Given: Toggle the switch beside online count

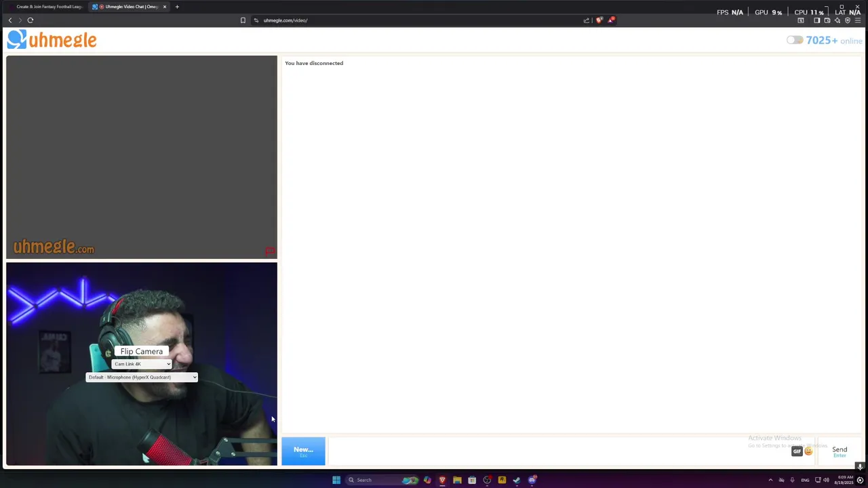Looking at the screenshot, I should (795, 41).
